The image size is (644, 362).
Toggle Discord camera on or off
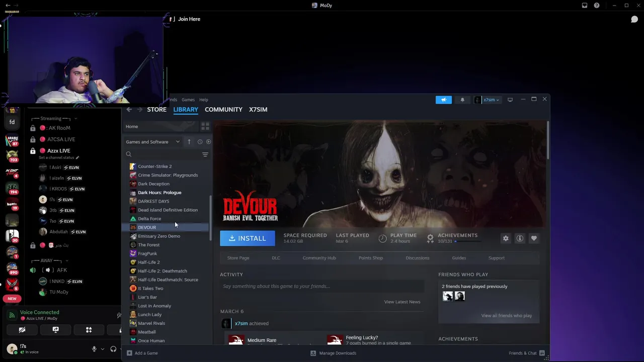[x=22, y=330]
